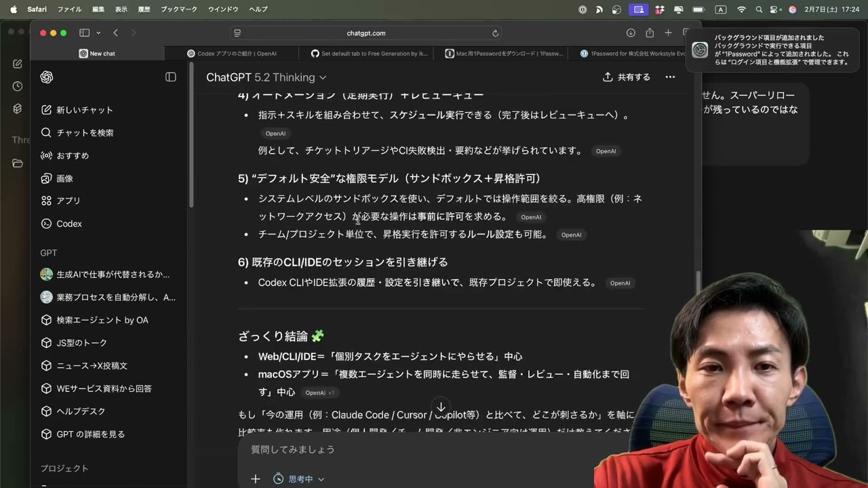Open Safari downloads icon
The image size is (868, 488).
click(631, 33)
